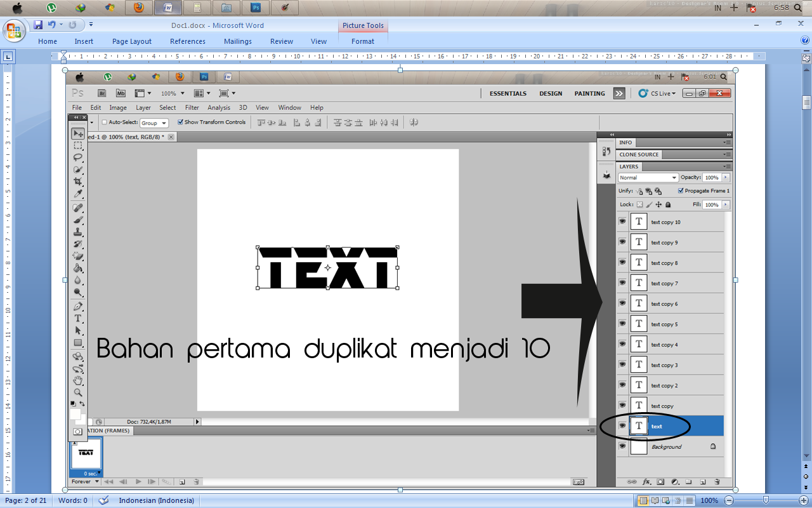Expand Customize Quick Access Toolbar dropdown

click(91, 25)
